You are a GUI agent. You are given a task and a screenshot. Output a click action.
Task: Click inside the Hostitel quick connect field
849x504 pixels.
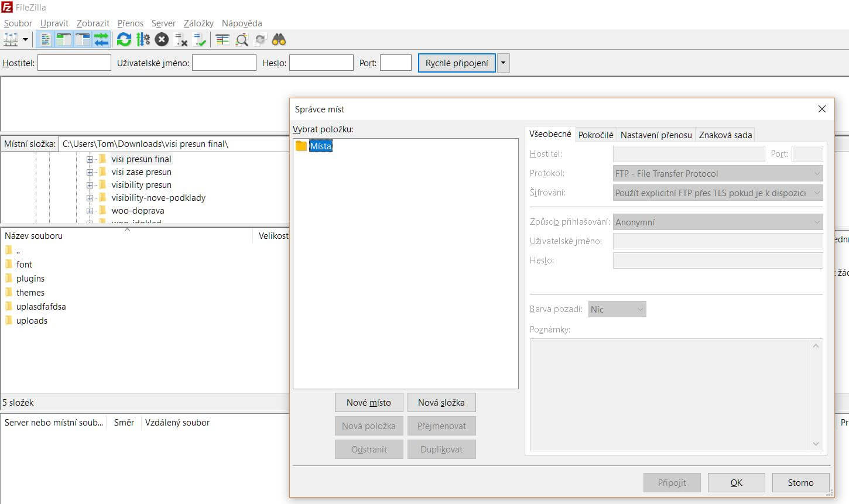point(74,63)
